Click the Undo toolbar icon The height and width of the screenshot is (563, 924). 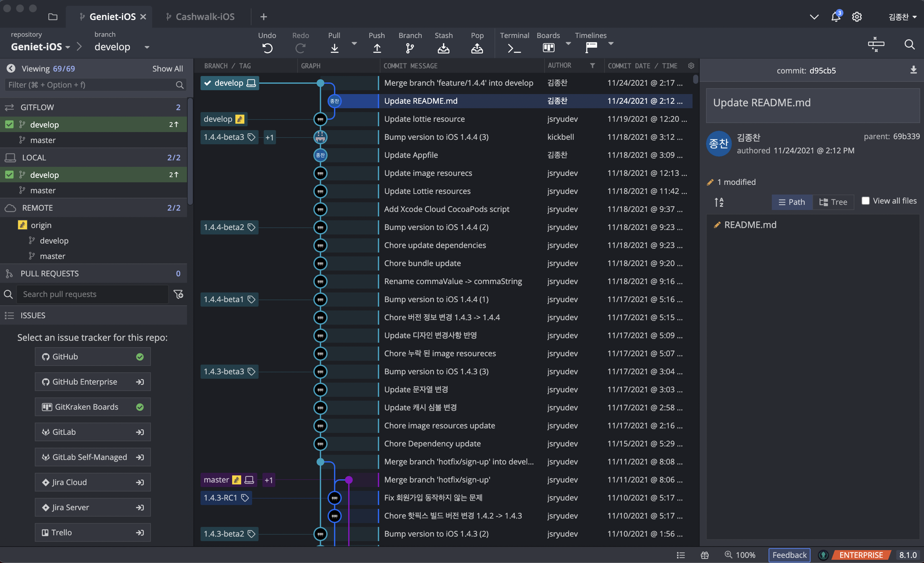(267, 48)
